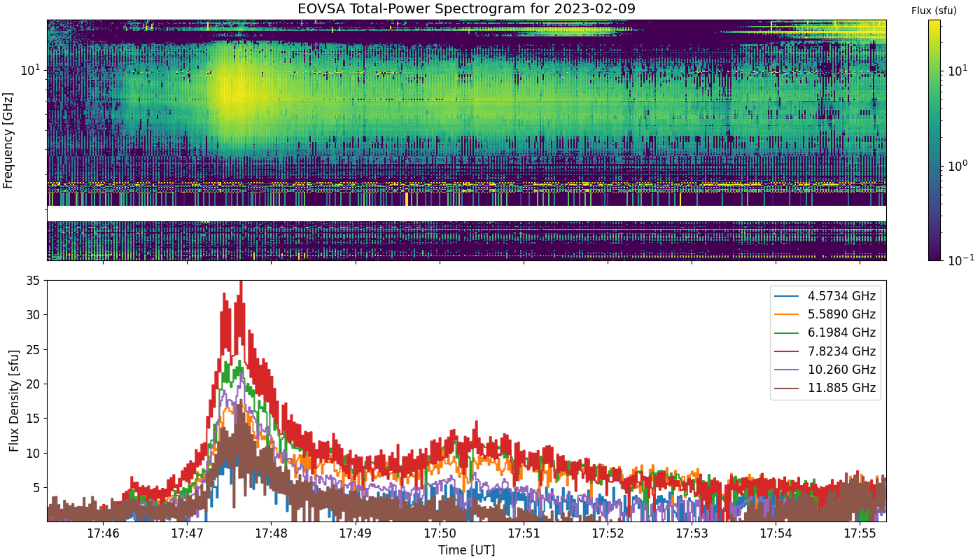Click the 17:50 time axis tick label
The image size is (980, 560).
pyautogui.click(x=440, y=533)
